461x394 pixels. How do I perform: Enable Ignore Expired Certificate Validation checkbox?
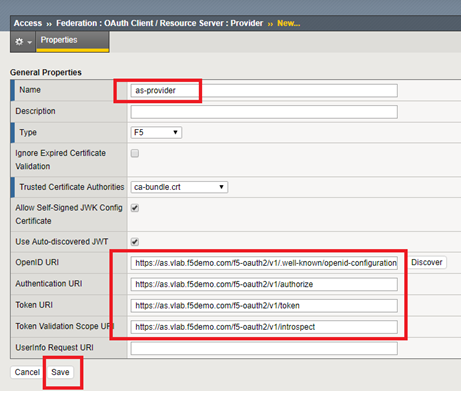click(135, 153)
